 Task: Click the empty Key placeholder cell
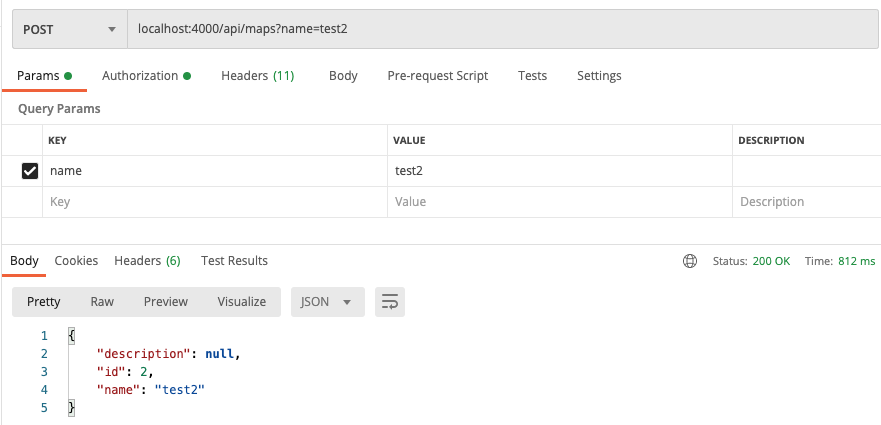[x=215, y=202]
